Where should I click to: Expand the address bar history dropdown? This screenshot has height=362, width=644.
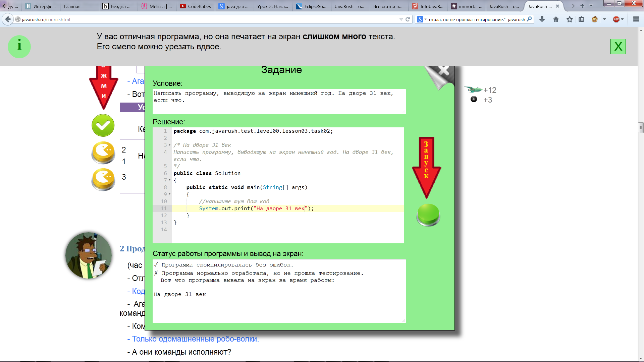coord(401,19)
